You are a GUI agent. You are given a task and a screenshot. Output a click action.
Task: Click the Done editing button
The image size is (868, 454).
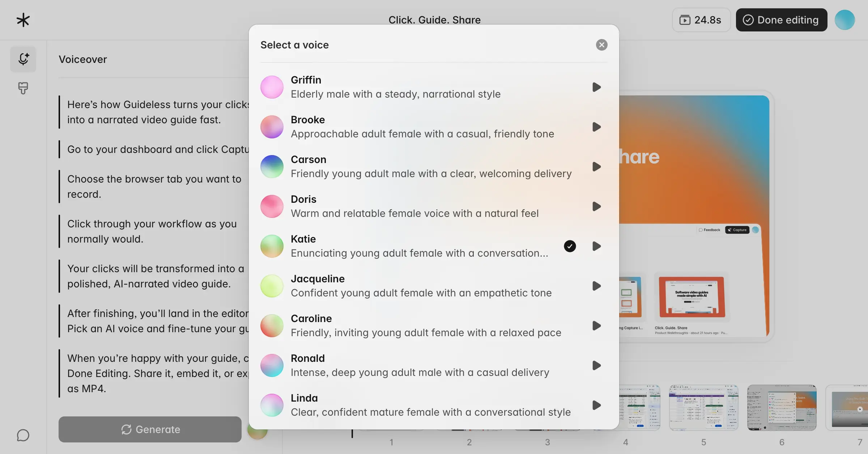tap(781, 20)
